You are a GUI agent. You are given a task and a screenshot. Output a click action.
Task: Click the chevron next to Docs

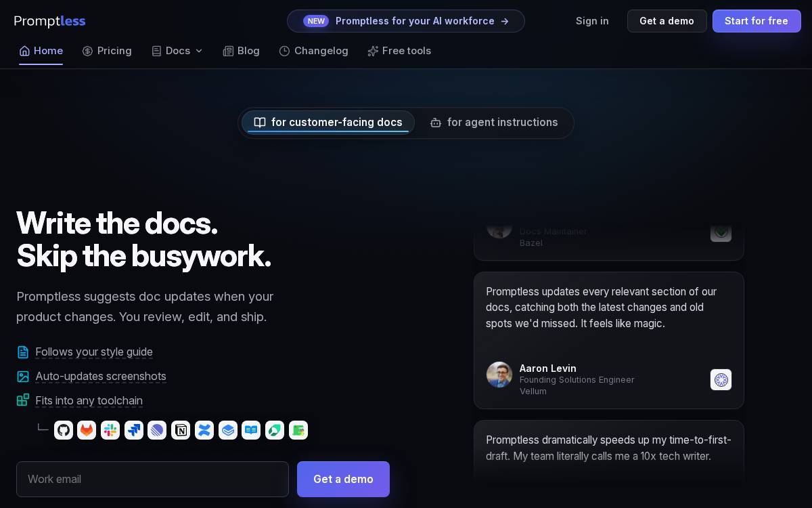(x=199, y=51)
